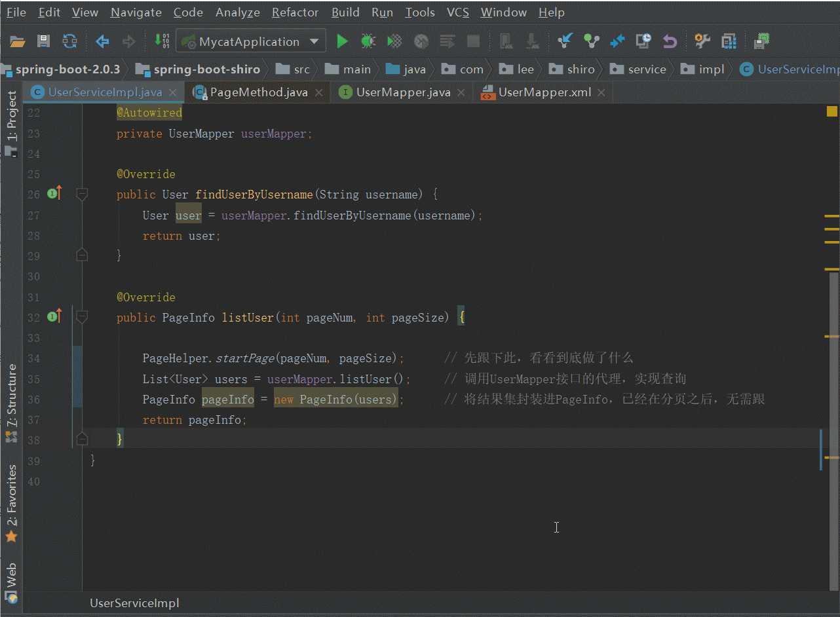The height and width of the screenshot is (617, 840).
Task: Click 'return pageInfo;' on line 37
Action: click(x=195, y=420)
